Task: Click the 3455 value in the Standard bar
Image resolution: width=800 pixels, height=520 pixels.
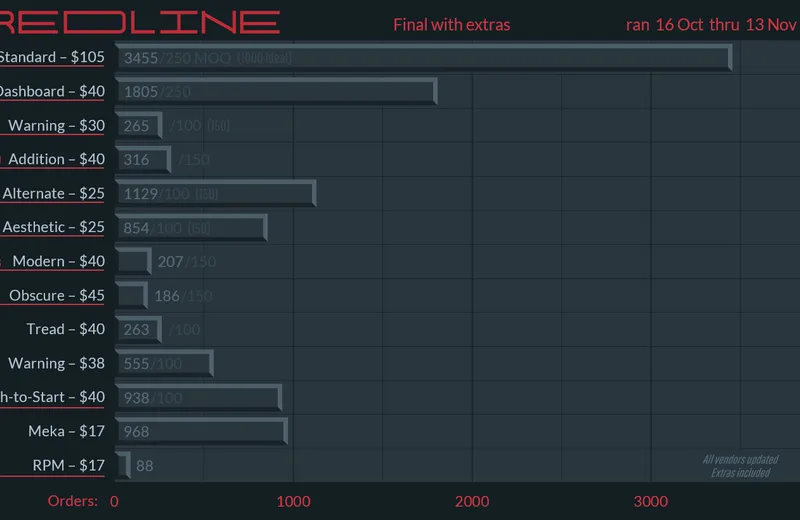Action: pyautogui.click(x=141, y=58)
